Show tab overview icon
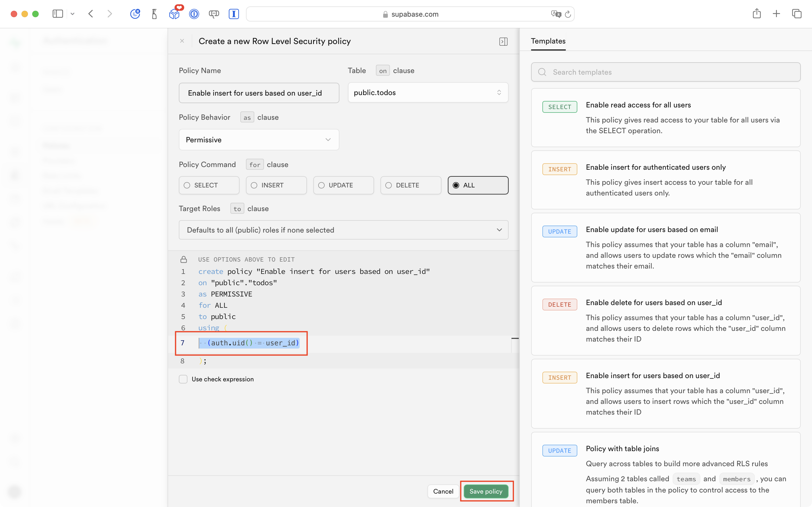Image resolution: width=812 pixels, height=507 pixels. (797, 14)
